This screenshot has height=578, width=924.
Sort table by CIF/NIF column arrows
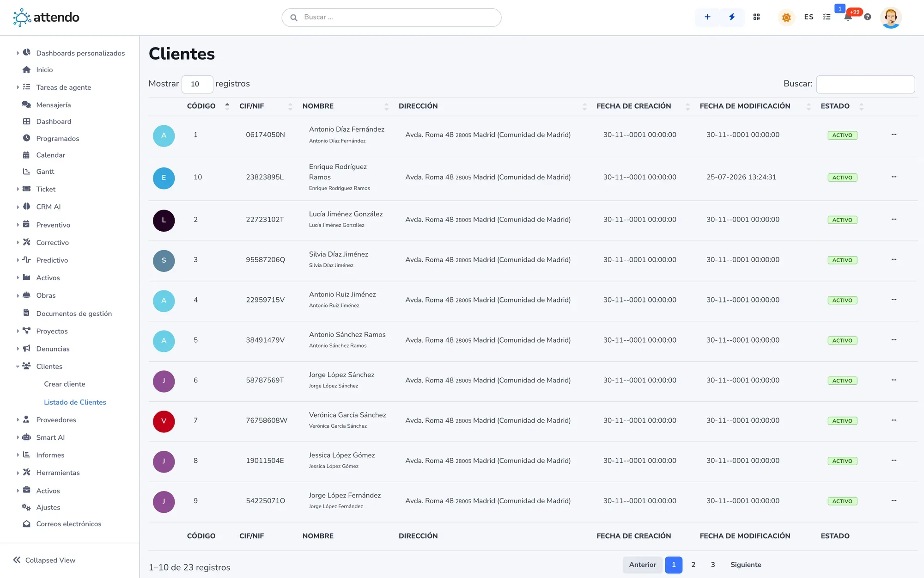coord(290,106)
